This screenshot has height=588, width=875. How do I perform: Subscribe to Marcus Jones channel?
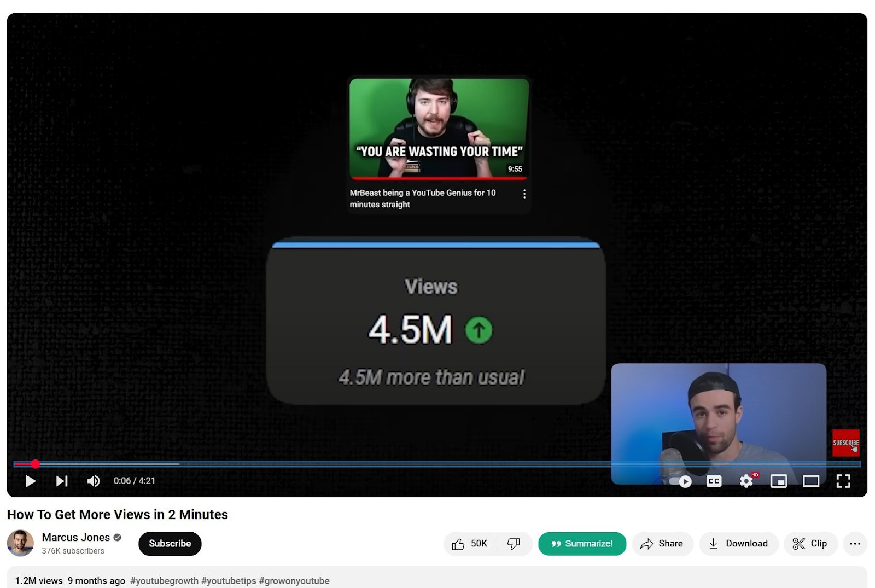point(170,544)
